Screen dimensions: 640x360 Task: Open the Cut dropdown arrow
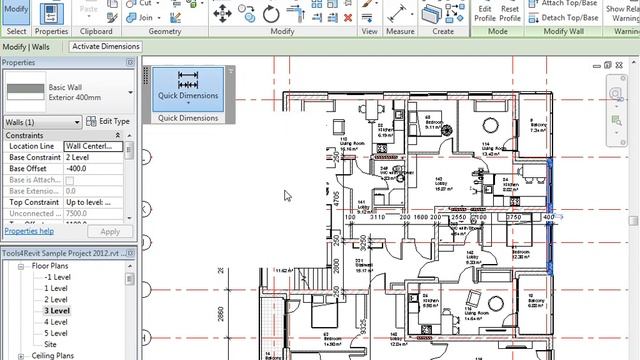[158, 3]
